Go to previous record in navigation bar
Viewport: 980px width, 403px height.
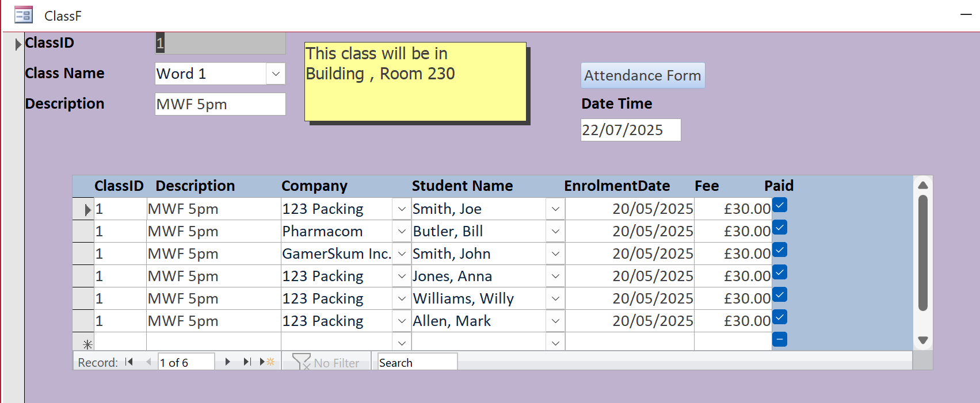pos(148,362)
